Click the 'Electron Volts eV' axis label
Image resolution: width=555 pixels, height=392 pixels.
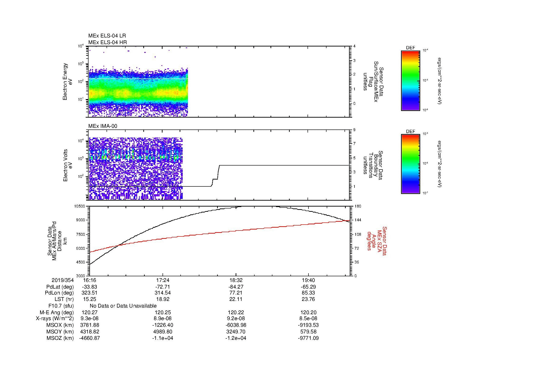coord(67,166)
